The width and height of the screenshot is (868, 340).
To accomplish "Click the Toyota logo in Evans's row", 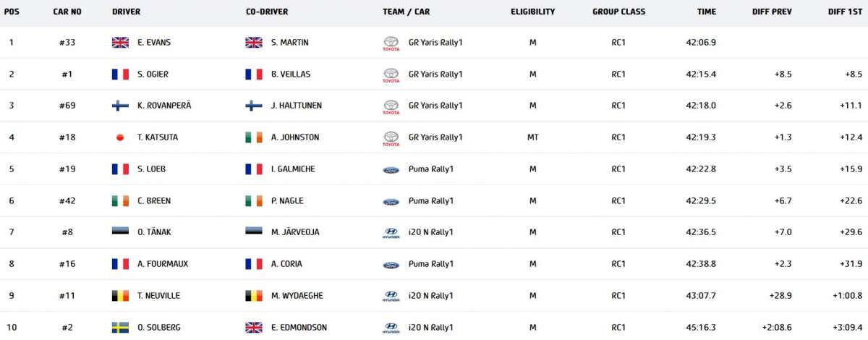I will pos(391,43).
